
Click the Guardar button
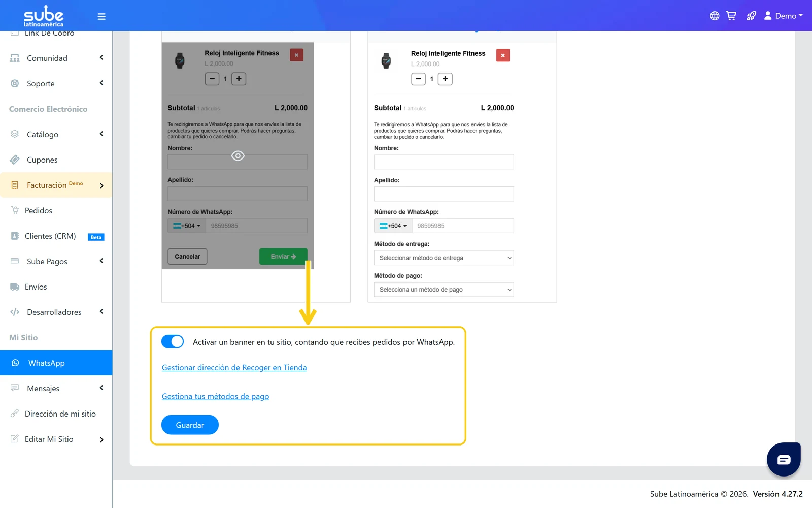click(190, 425)
